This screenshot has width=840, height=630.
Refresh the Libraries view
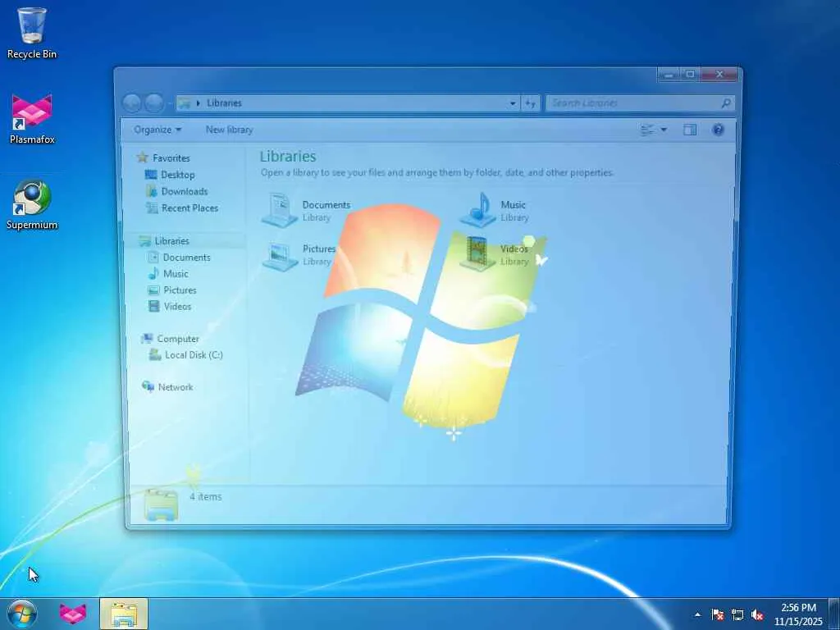[531, 103]
